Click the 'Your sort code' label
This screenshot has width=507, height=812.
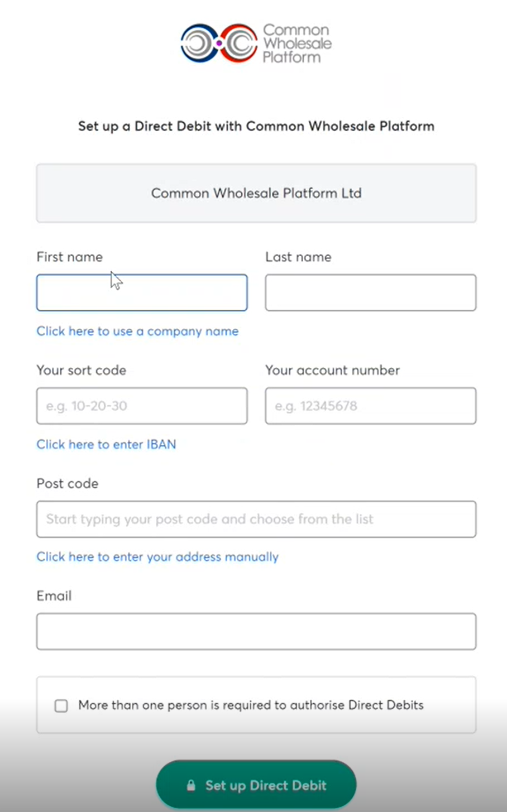click(x=82, y=371)
